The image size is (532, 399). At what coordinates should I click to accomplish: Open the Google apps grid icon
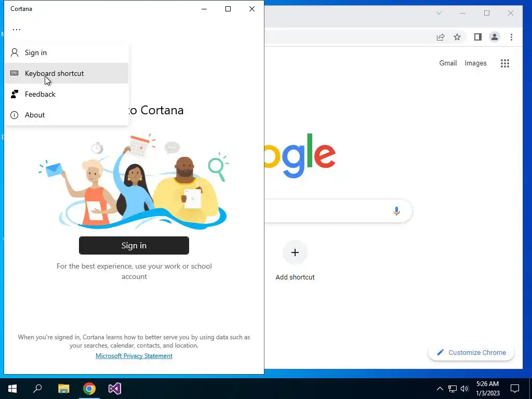click(505, 63)
